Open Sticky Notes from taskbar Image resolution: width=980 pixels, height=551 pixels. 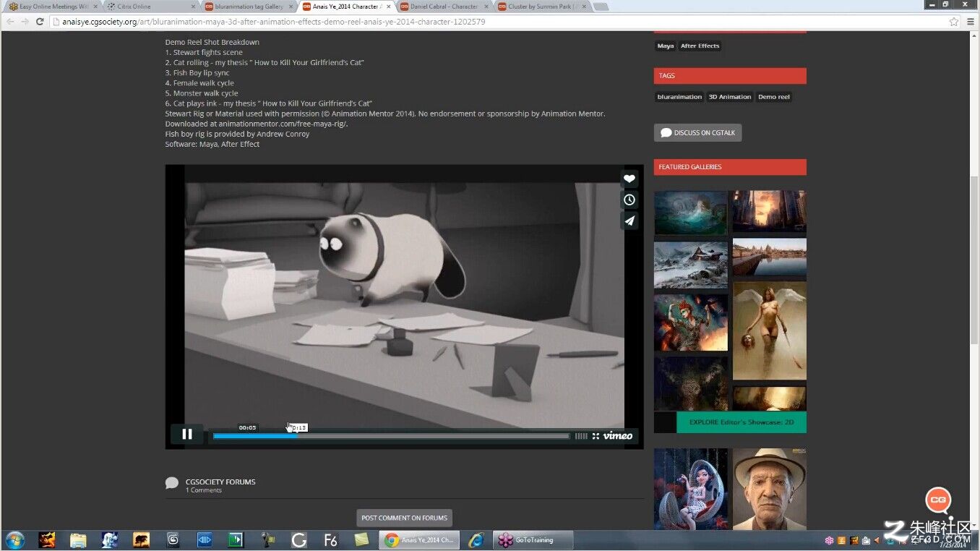coord(362,540)
